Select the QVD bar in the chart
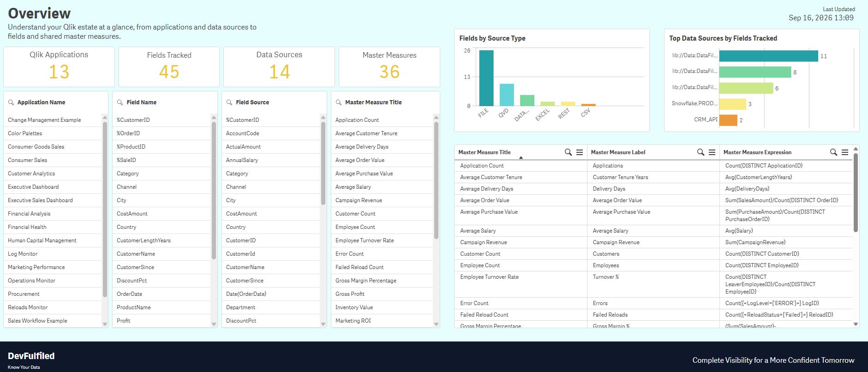868x372 pixels. [507, 95]
